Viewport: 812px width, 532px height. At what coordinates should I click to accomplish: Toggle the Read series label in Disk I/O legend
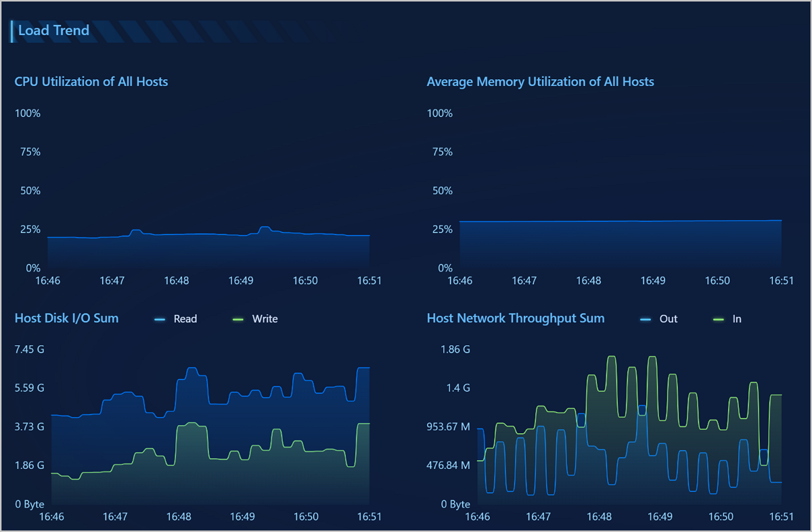[x=185, y=319]
